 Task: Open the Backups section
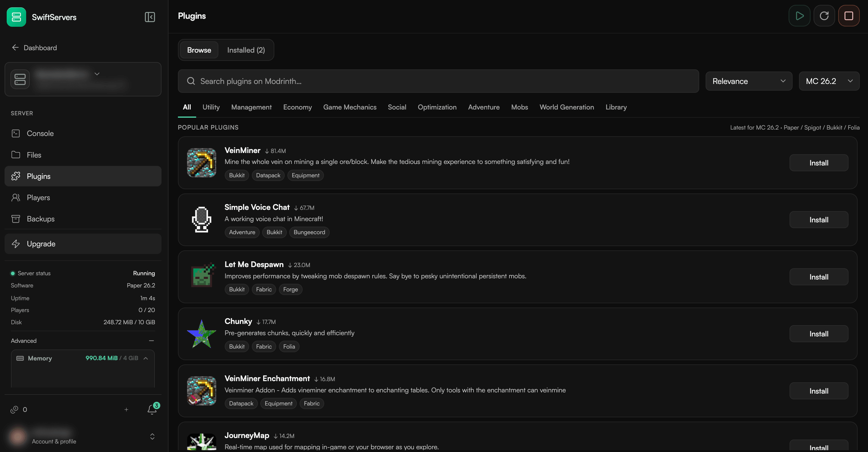(x=83, y=219)
